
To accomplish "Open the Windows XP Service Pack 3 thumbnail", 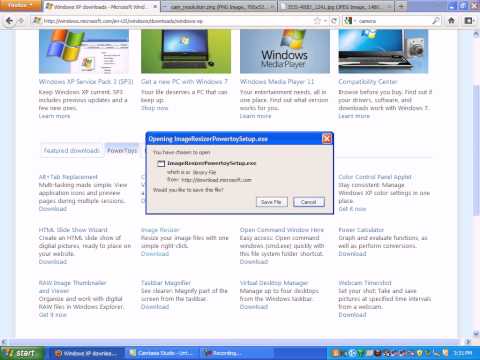I will click(x=84, y=51).
